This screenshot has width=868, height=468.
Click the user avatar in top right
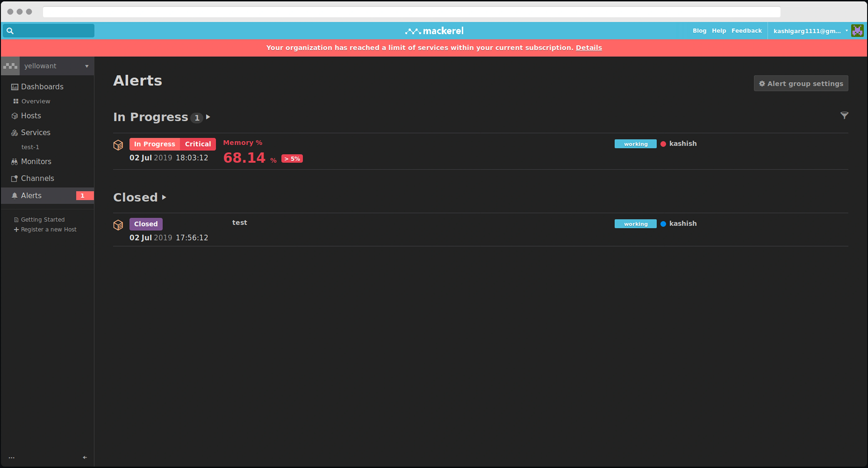pyautogui.click(x=858, y=31)
